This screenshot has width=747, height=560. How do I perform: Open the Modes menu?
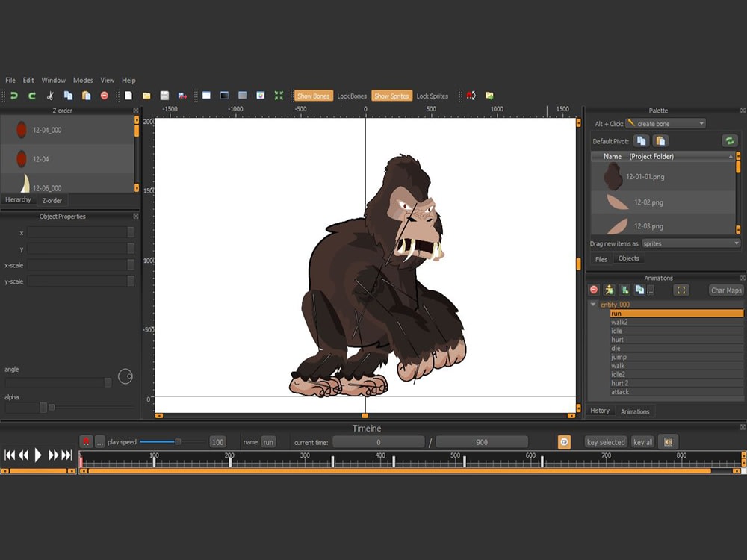coord(83,80)
